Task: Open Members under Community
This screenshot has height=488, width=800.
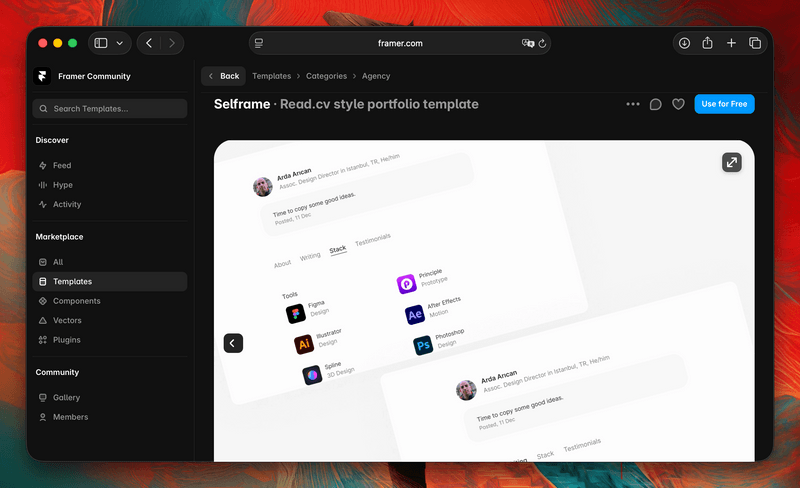Action: [x=110, y=417]
